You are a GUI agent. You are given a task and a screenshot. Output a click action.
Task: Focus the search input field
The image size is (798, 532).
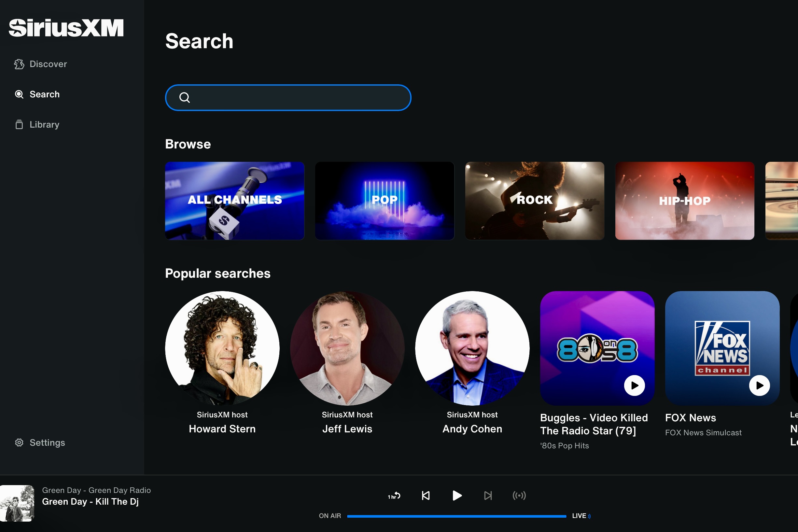pyautogui.click(x=288, y=98)
